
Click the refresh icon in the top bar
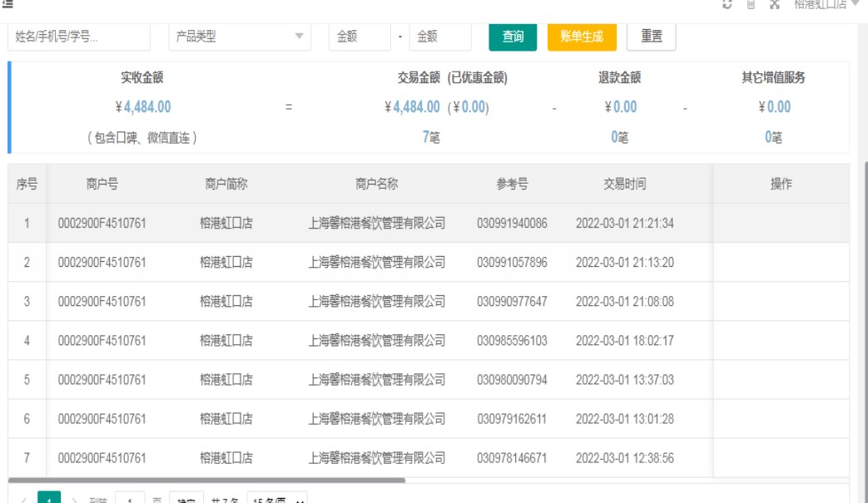tap(727, 4)
